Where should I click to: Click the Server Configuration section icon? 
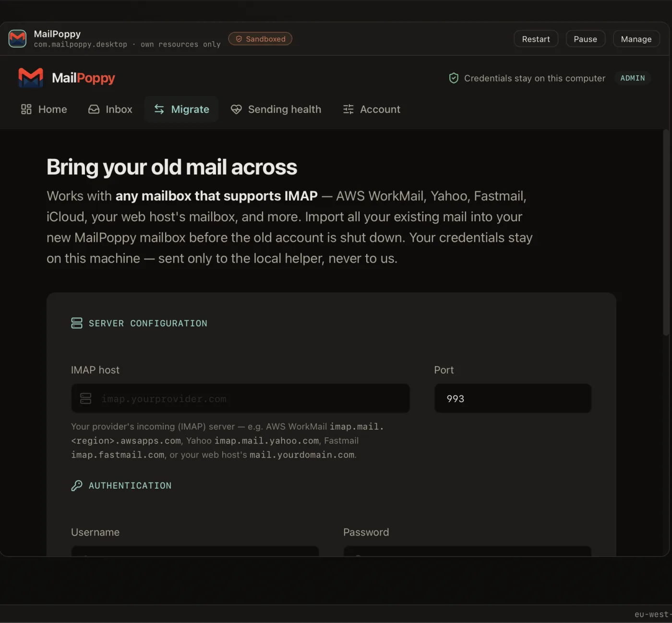coord(77,323)
